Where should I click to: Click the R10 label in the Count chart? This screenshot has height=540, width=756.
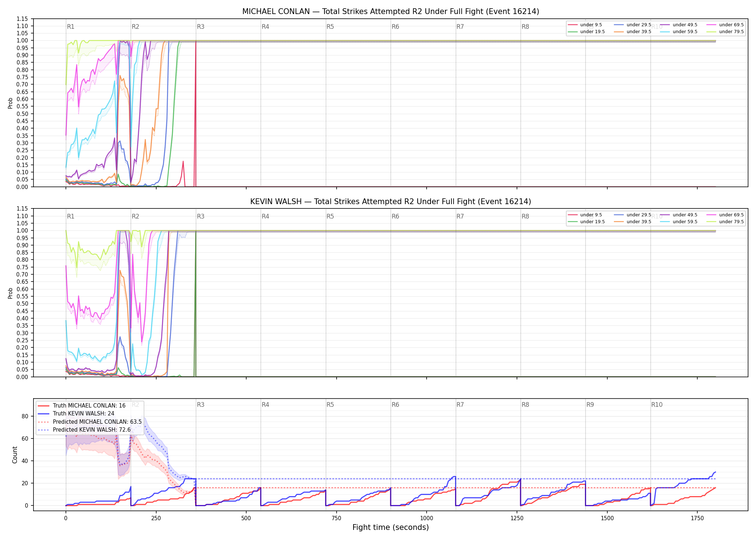coord(657,405)
